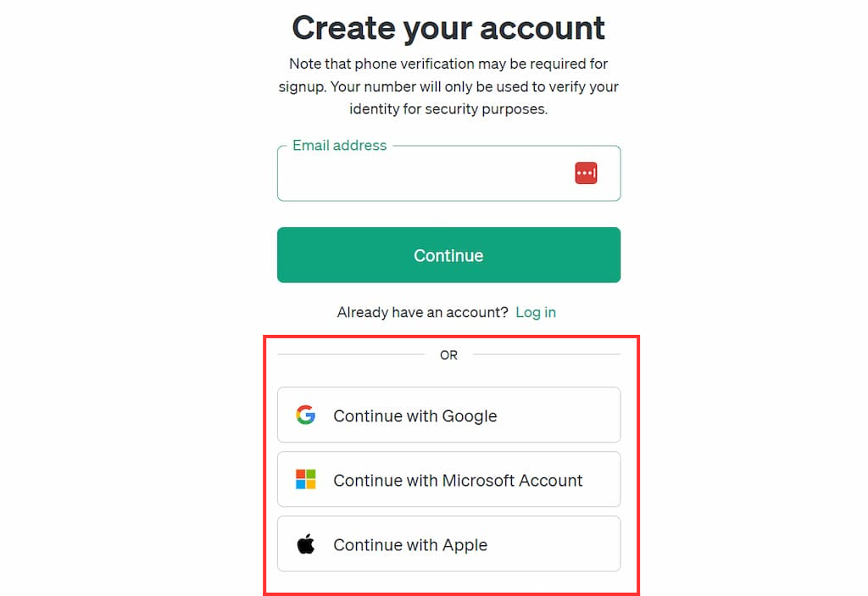
Task: Choose Continue with Google sign-up option
Action: [448, 415]
